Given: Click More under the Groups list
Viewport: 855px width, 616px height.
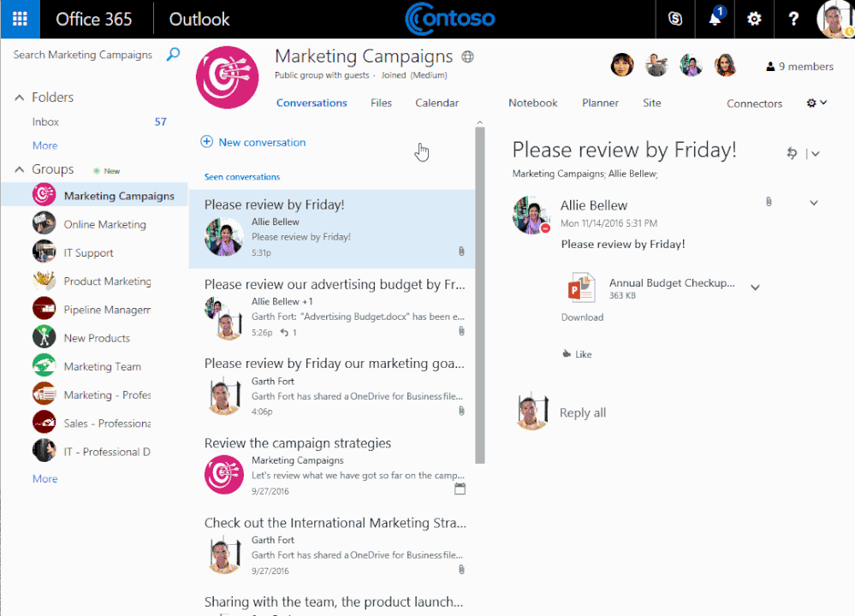Looking at the screenshot, I should tap(45, 478).
